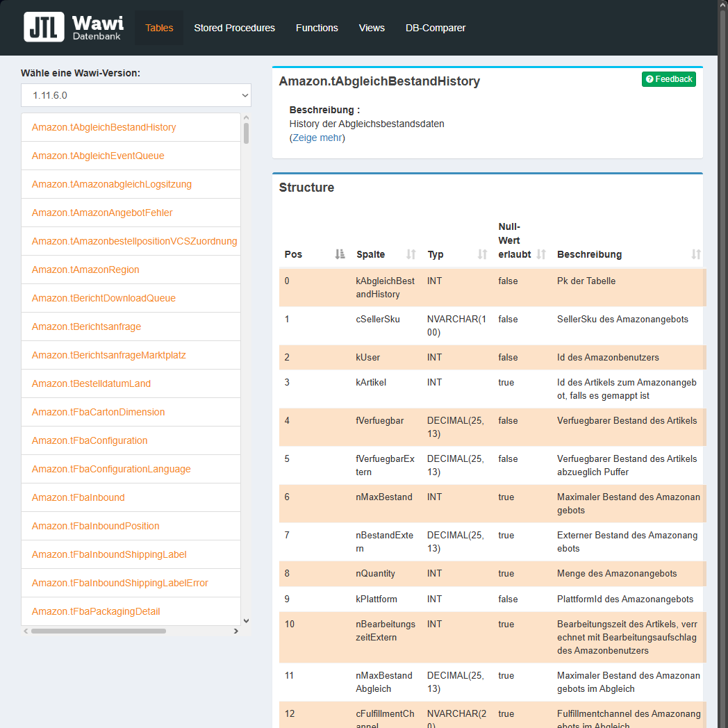Open the Views tab
Image resolution: width=728 pixels, height=728 pixels.
click(372, 28)
